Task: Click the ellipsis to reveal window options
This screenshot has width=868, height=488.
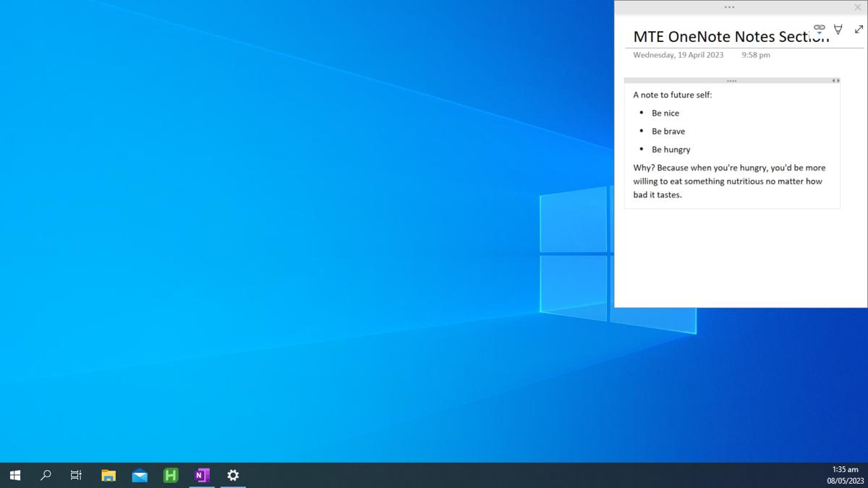Action: [x=729, y=7]
